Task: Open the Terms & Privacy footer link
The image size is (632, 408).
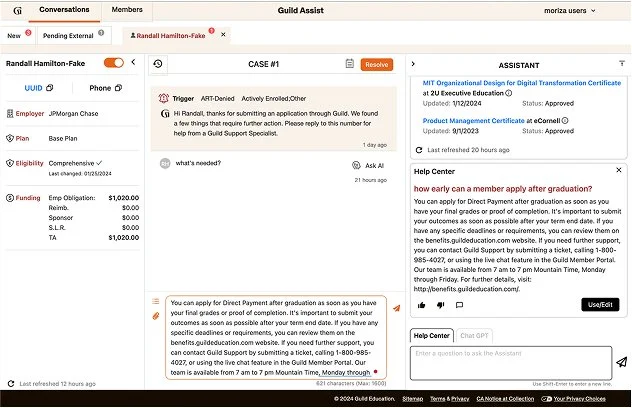Action: tap(449, 399)
